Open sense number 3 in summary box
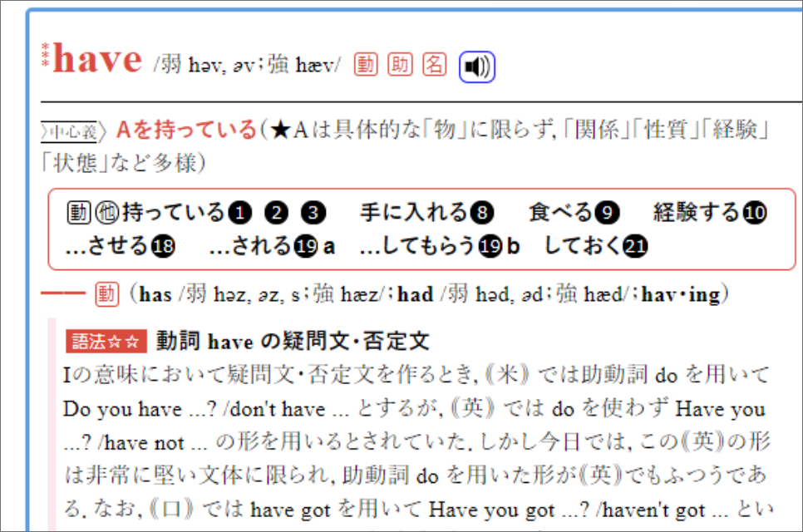Screen dimensions: 803x532 [x=313, y=213]
